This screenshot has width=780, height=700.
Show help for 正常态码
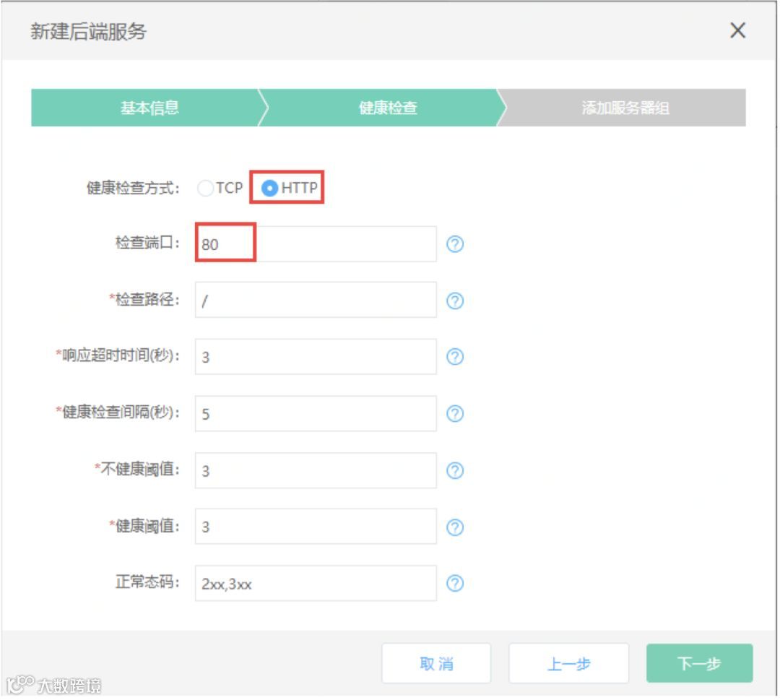[455, 583]
